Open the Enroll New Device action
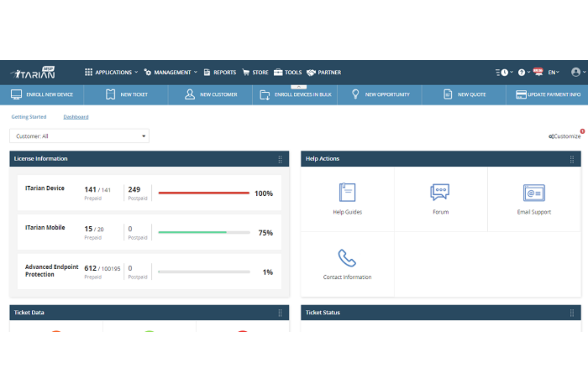Screen dimensions: 588x392 pos(43,95)
